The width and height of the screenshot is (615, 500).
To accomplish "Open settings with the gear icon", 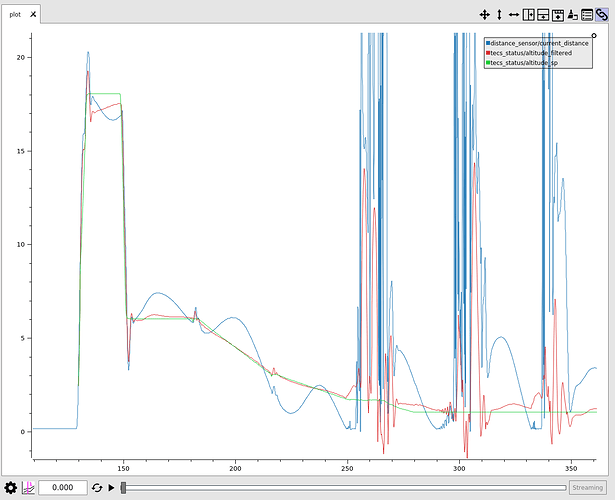I will [11, 488].
